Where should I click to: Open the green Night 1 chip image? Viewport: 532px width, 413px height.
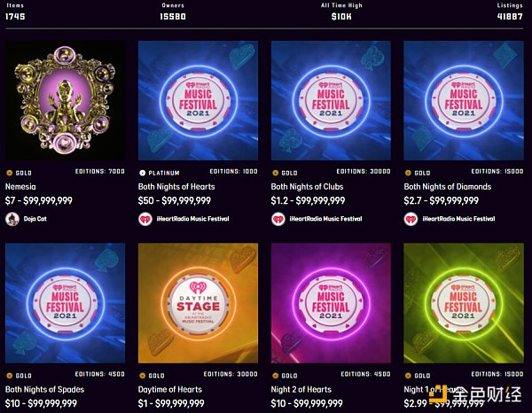coord(464,303)
